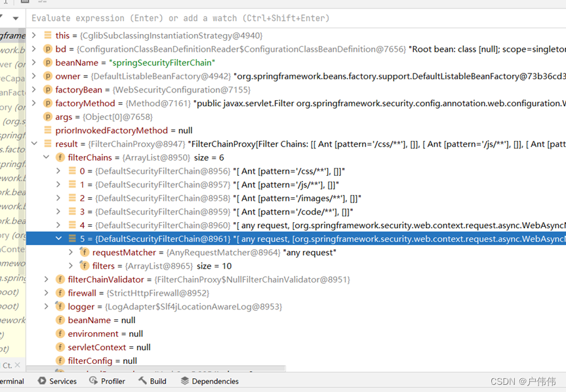This screenshot has height=392, width=566.
Task: Collapse selected filter chain entry 5
Action: tap(59, 239)
